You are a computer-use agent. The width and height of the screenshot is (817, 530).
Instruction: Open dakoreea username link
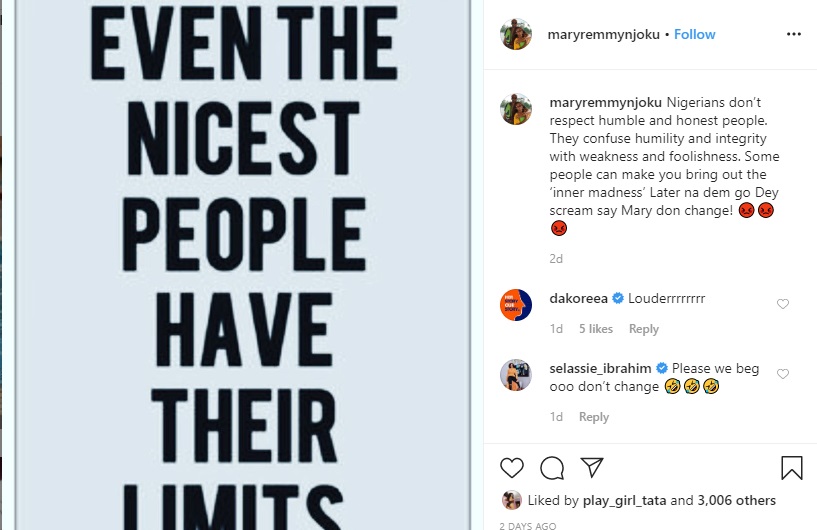point(579,298)
